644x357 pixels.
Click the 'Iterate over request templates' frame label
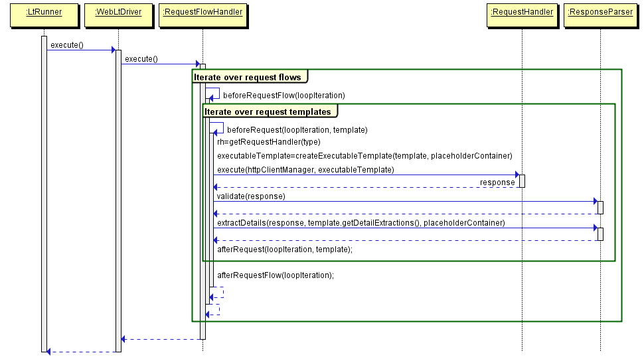(270, 111)
